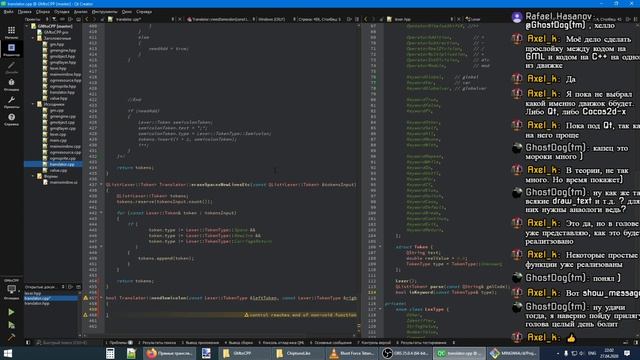Open the Окно menu
This screenshot has height=360, width=640.
[127, 12]
